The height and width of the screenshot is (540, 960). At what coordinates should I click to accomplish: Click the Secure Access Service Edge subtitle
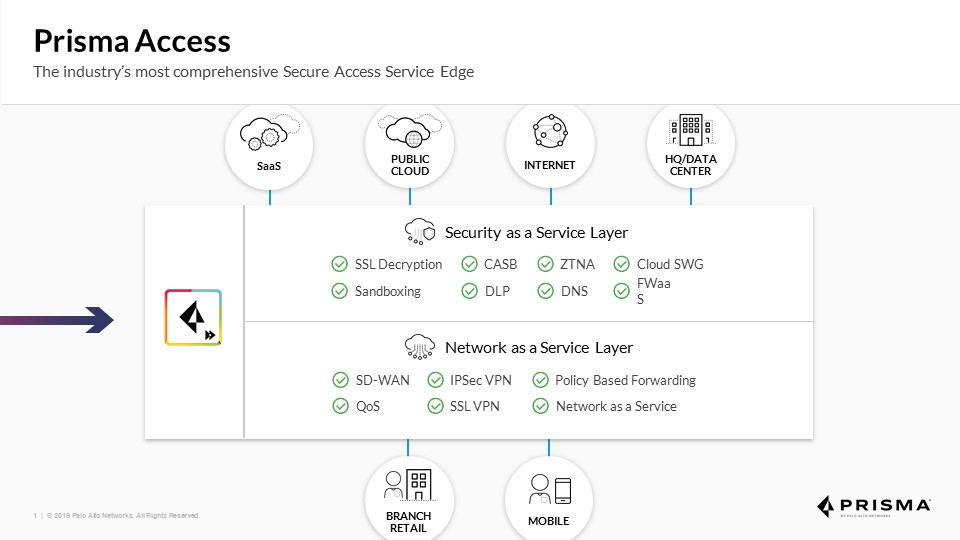tap(253, 72)
